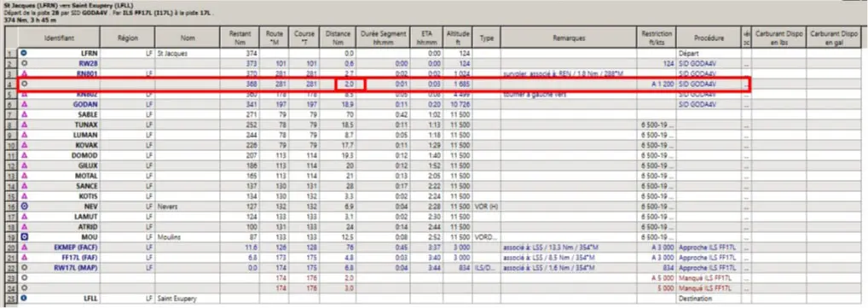Click the Carburant Dispo en lbs header
Screen dimensions: 868x308
point(778,38)
